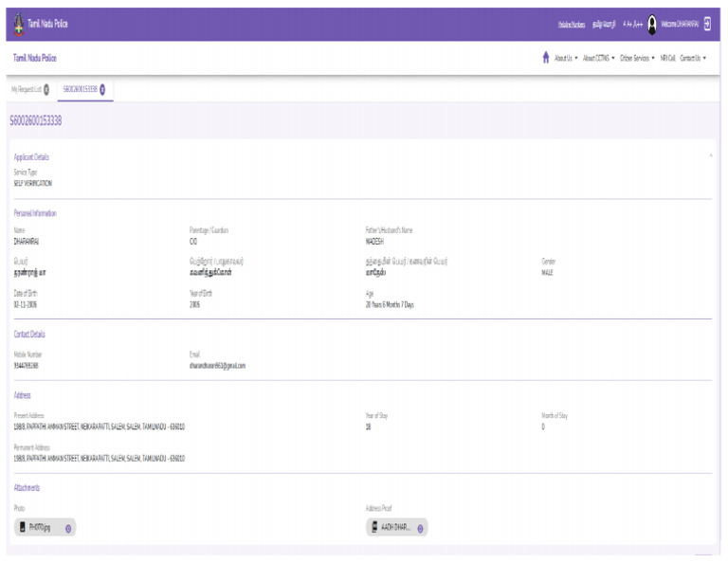The image size is (728, 563).
Task: Select the gmail email address value
Action: point(217,366)
